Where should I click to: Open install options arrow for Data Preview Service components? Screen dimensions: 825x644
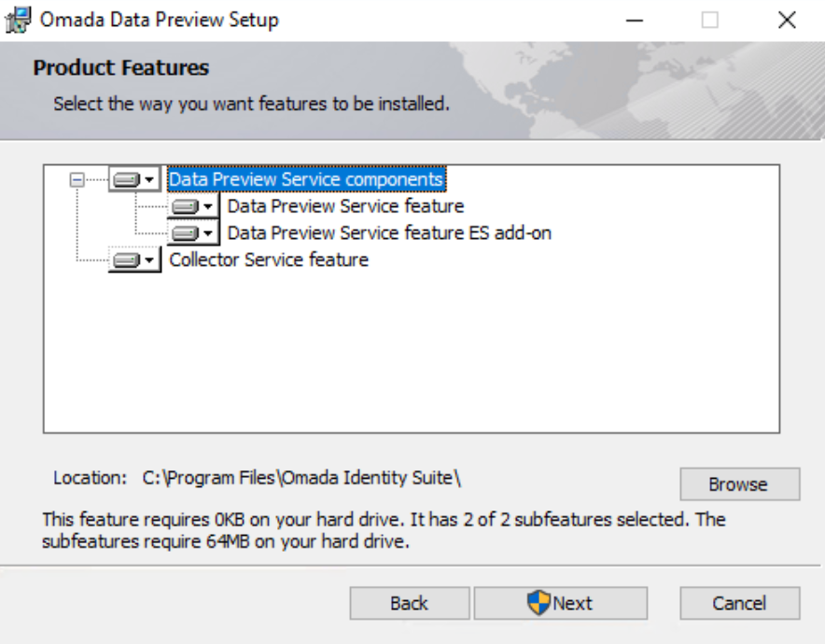click(149, 180)
